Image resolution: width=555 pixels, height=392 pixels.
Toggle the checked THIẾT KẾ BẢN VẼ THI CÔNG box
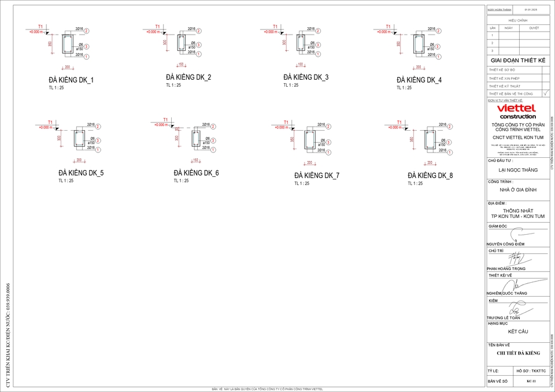(x=546, y=93)
